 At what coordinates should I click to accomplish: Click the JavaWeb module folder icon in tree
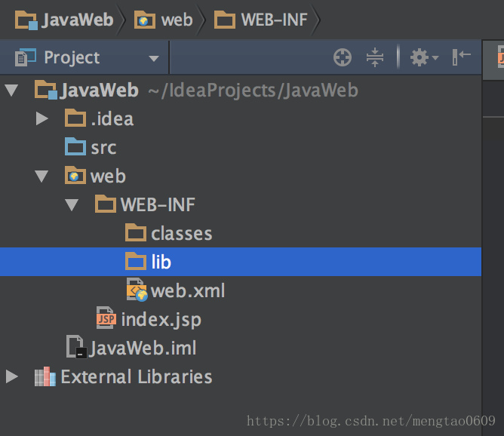coord(46,90)
